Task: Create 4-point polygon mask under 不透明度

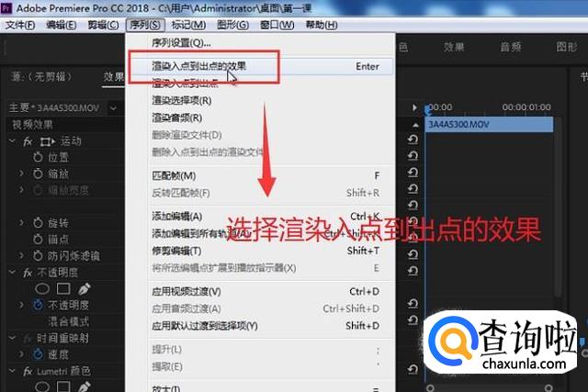Action: (63, 288)
